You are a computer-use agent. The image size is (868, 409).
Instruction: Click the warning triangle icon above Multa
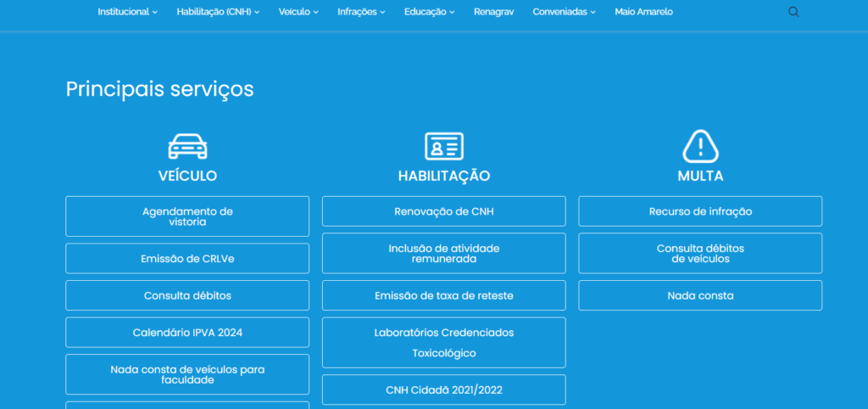[x=700, y=146]
